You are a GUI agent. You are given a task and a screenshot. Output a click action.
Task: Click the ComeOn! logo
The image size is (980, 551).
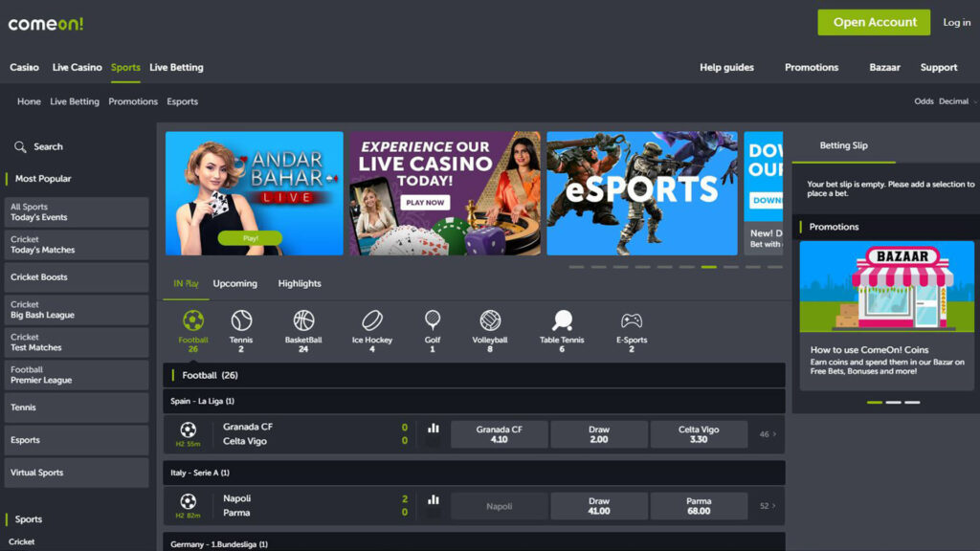46,24
